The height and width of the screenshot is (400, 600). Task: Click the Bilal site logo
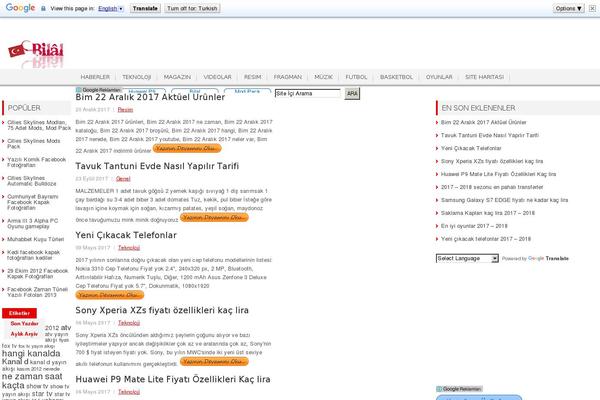tap(36, 54)
